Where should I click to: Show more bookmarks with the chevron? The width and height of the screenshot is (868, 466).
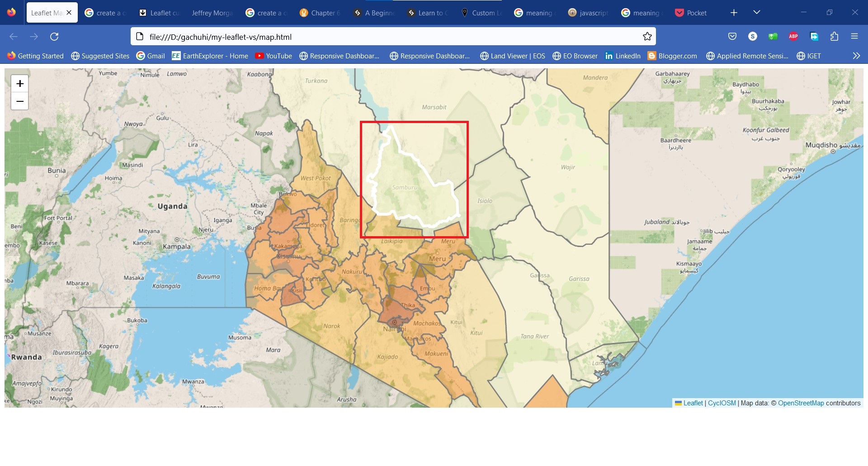click(856, 56)
